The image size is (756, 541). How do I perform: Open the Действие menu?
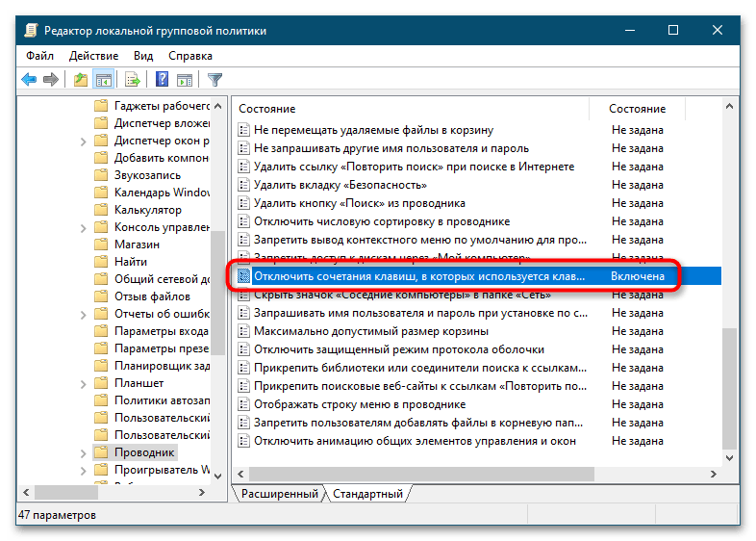(93, 56)
